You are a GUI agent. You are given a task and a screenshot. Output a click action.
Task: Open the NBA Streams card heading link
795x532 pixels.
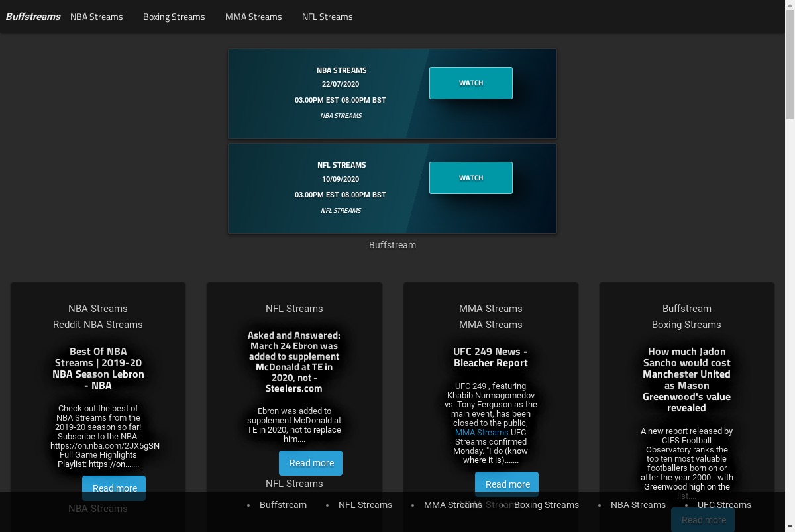tap(98, 309)
